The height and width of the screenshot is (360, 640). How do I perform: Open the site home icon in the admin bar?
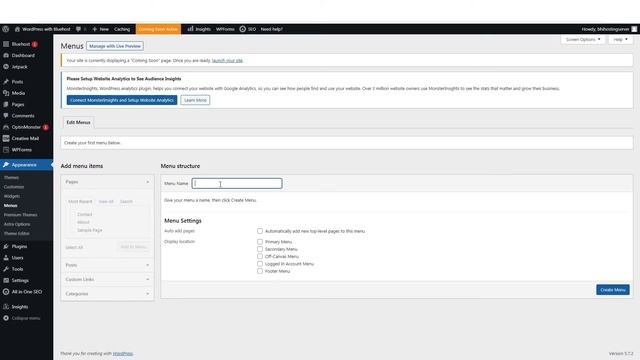17,29
